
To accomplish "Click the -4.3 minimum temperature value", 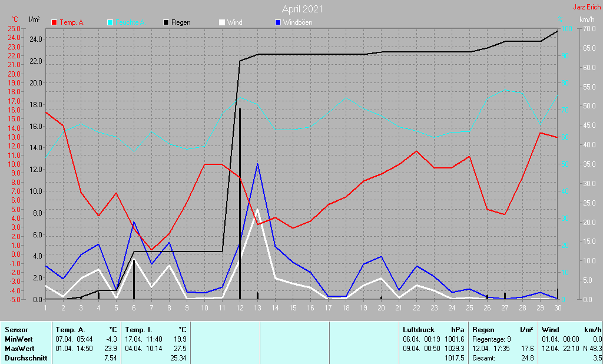I will pos(111,339).
